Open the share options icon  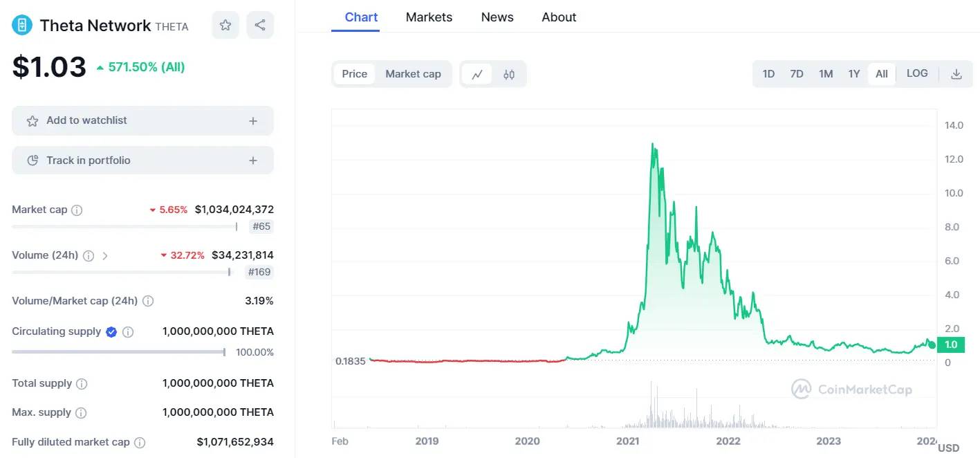260,26
